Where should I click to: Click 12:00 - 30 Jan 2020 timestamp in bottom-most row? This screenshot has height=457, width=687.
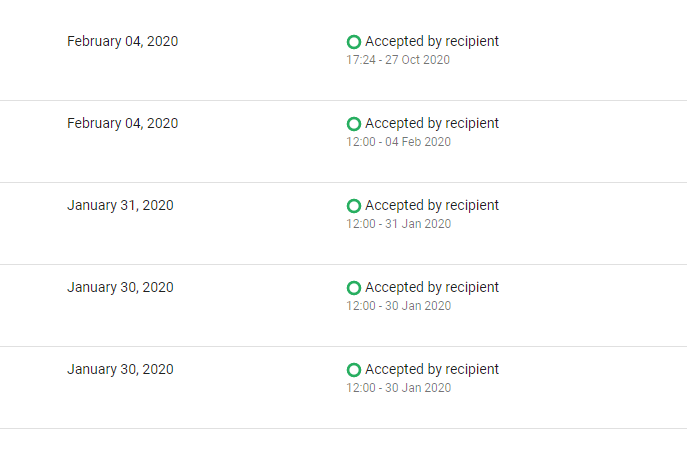[x=399, y=387]
